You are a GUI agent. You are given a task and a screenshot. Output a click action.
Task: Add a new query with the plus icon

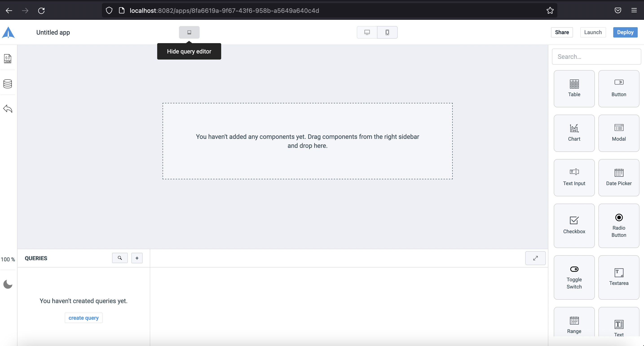click(137, 258)
